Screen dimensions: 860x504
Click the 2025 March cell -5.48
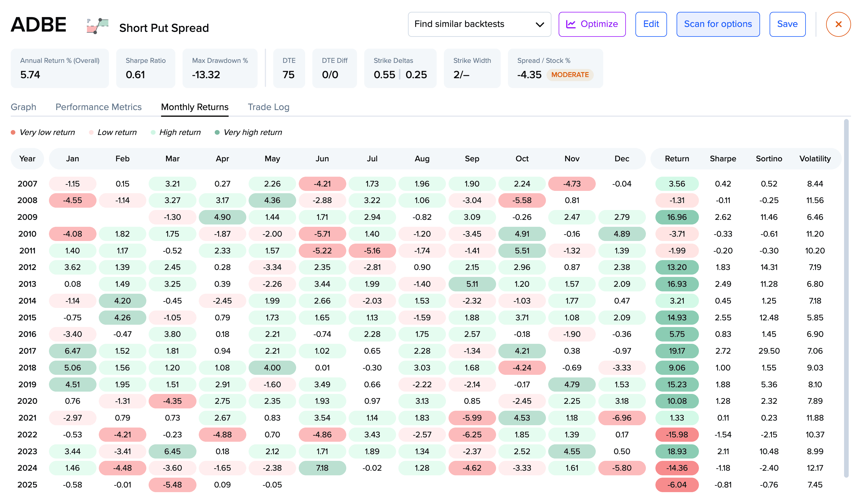[x=172, y=485]
